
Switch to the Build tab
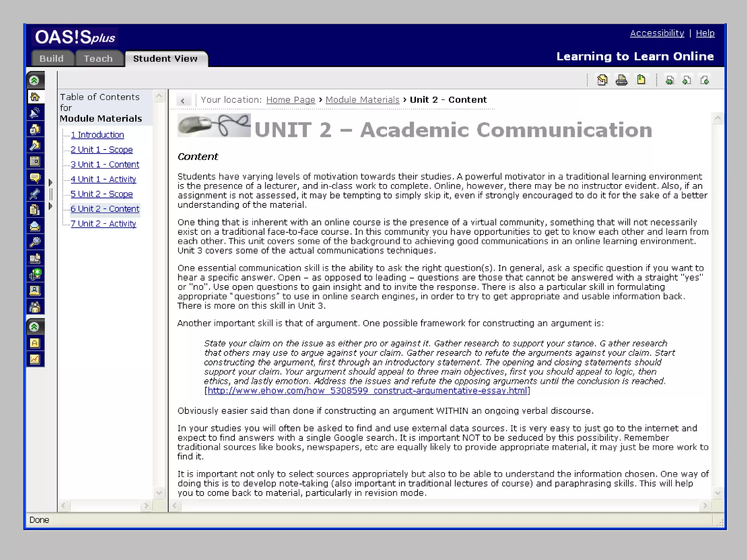51,59
